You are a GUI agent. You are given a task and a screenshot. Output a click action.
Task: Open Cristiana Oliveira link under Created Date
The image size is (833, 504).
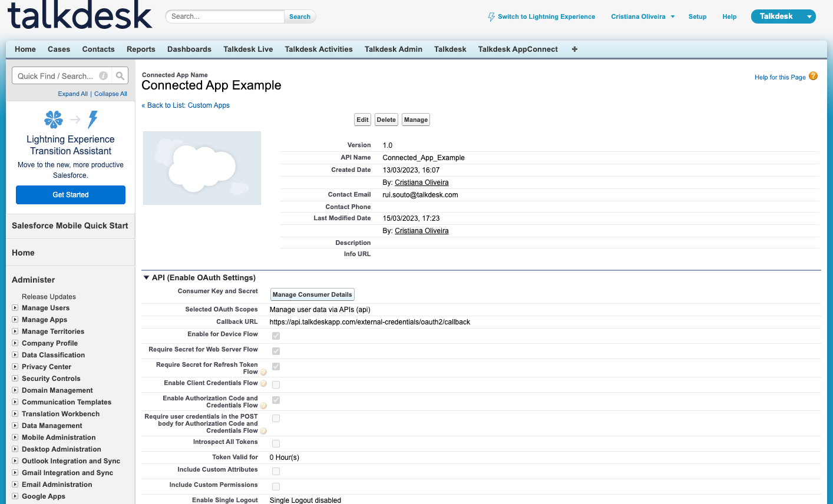pos(422,183)
